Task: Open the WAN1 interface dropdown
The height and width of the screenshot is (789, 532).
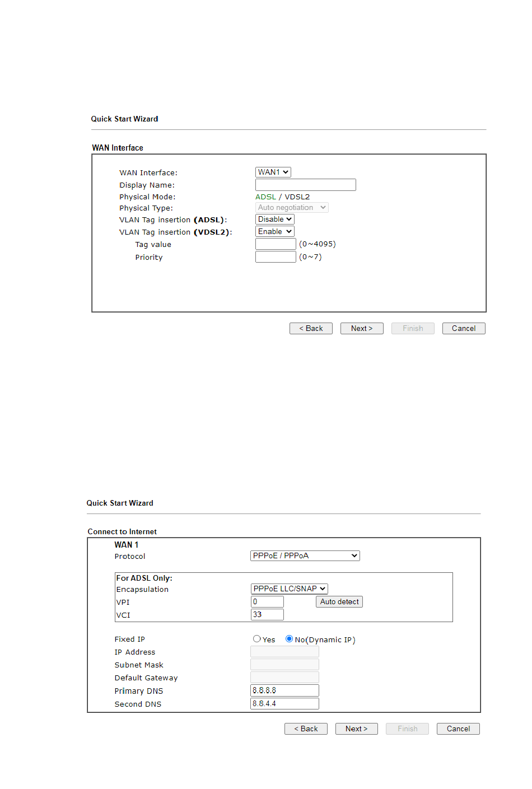Action: click(x=273, y=172)
